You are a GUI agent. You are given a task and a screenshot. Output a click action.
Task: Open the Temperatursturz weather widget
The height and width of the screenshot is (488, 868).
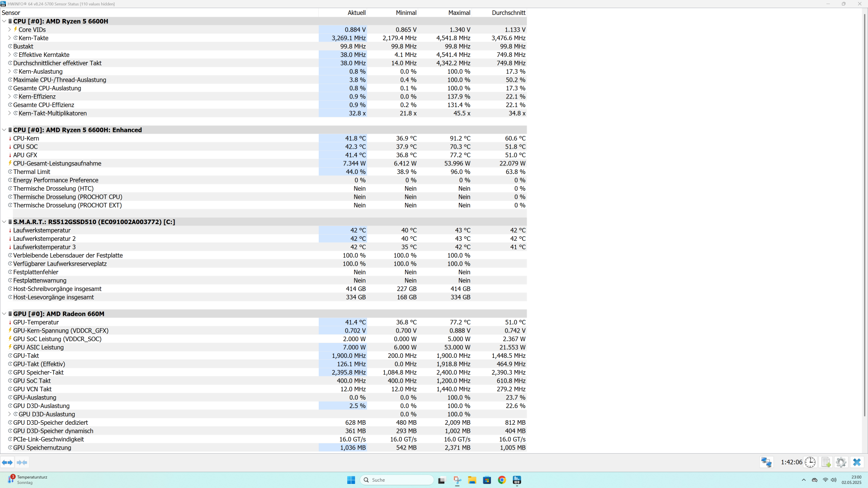pyautogui.click(x=27, y=480)
